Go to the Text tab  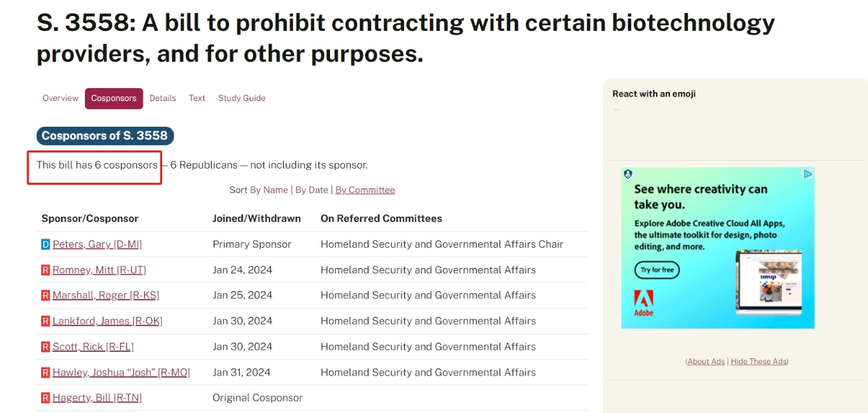click(197, 98)
